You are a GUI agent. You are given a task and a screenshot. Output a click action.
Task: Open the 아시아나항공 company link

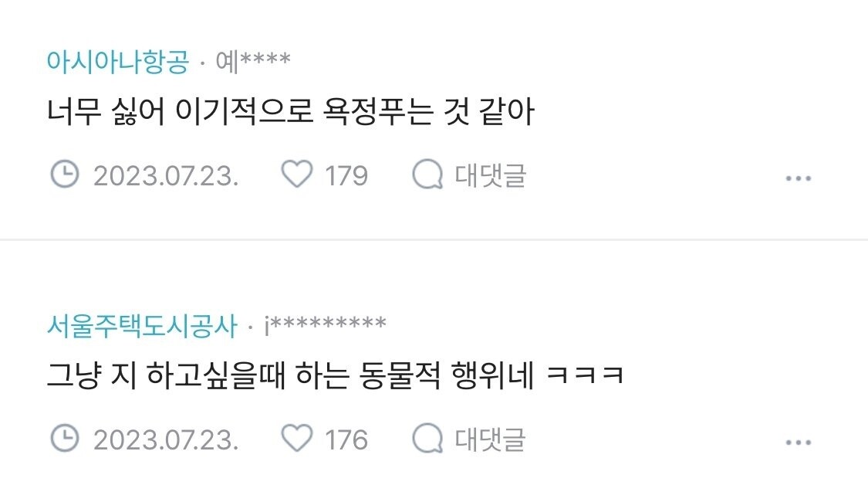pyautogui.click(x=118, y=61)
